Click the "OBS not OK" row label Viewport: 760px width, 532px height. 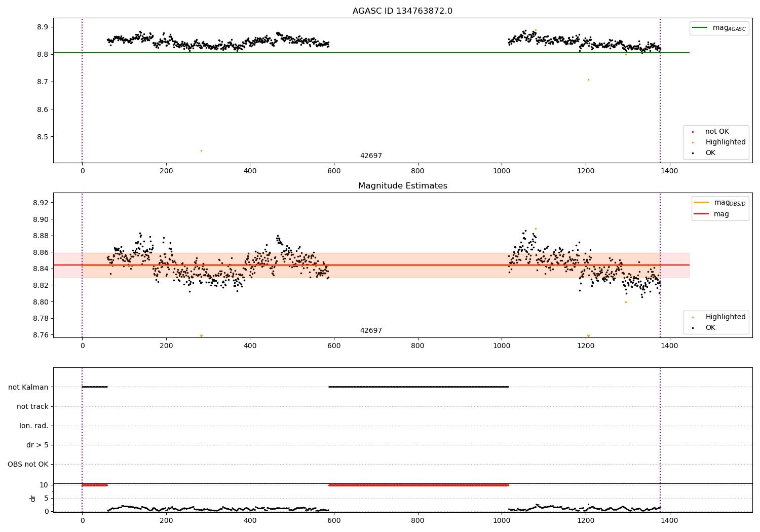[28, 464]
